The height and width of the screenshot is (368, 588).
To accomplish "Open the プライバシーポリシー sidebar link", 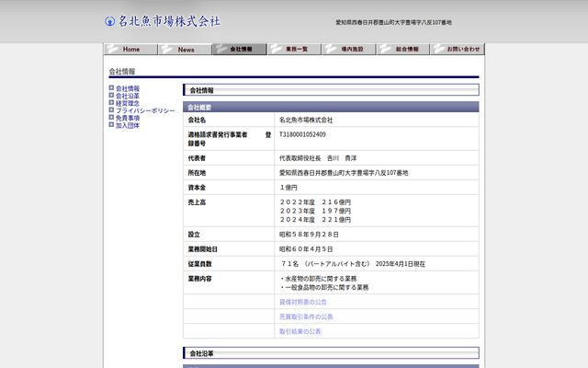I will (145, 110).
